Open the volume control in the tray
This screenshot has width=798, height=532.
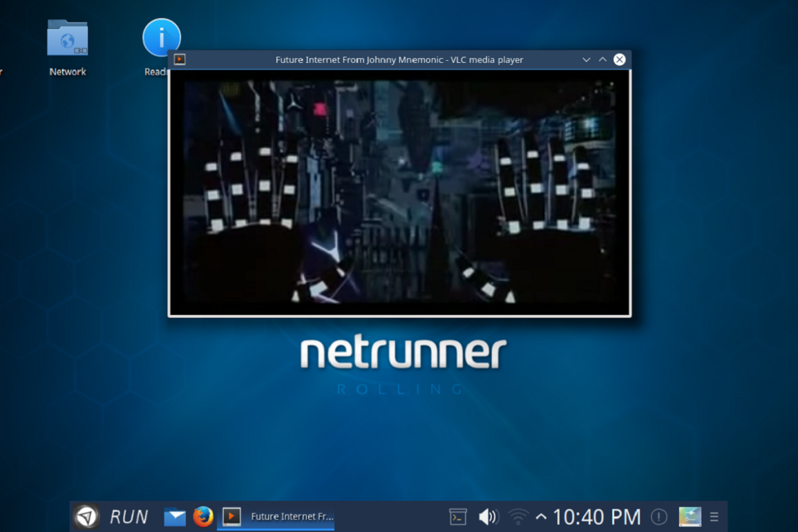click(x=488, y=517)
